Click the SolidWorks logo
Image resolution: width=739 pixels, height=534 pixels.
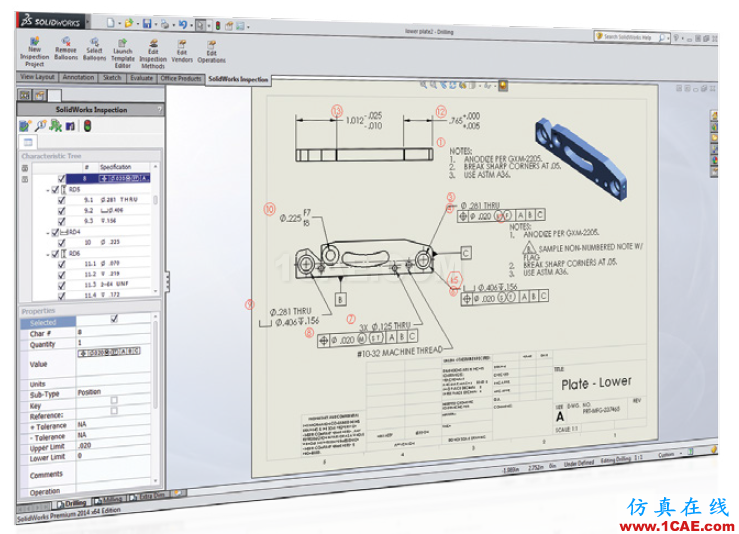tap(51, 22)
